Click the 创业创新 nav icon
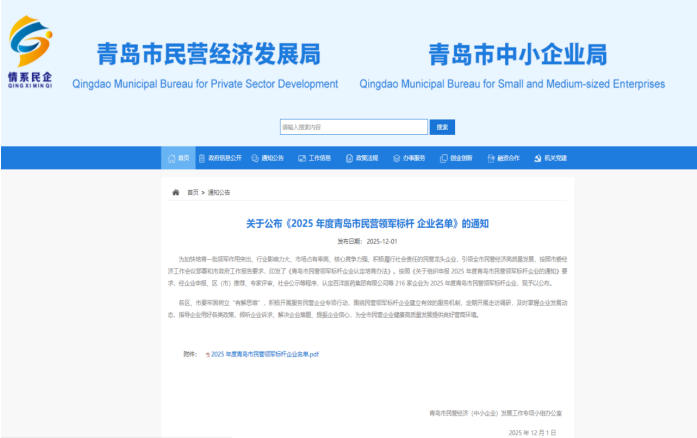697x438 pixels. click(443, 158)
